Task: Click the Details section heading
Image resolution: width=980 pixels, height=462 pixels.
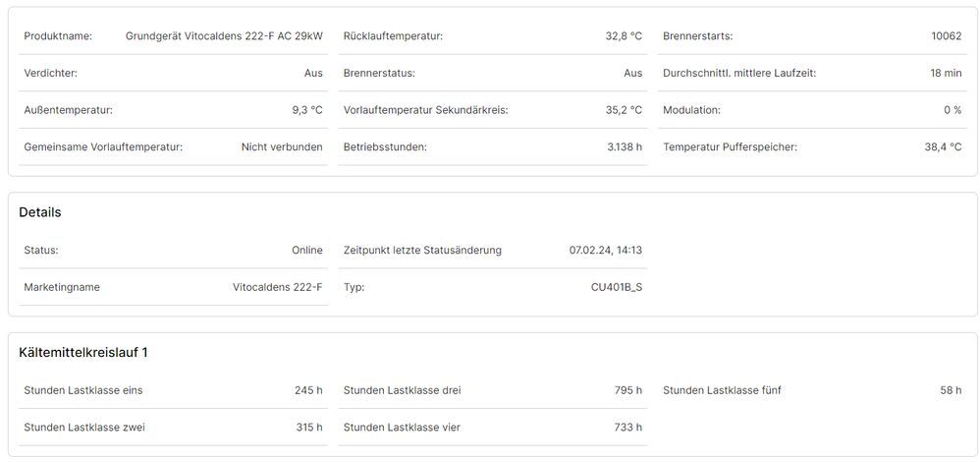Action: (40, 212)
